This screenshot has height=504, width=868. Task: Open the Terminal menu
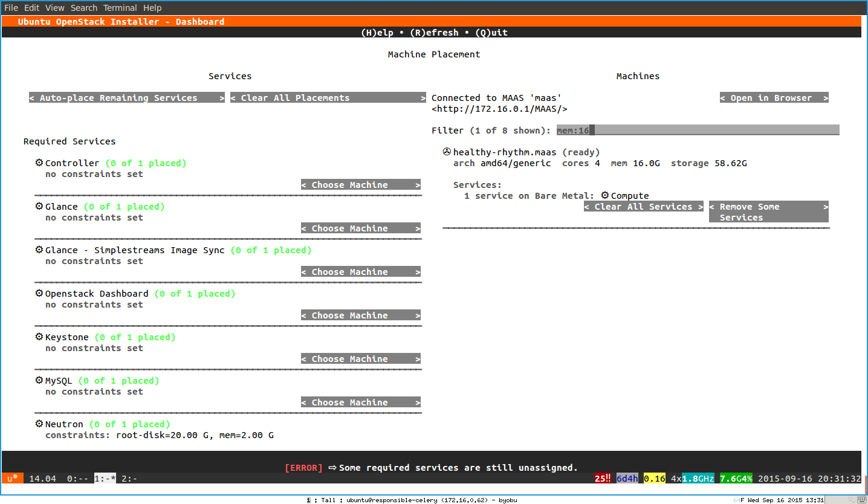point(120,8)
